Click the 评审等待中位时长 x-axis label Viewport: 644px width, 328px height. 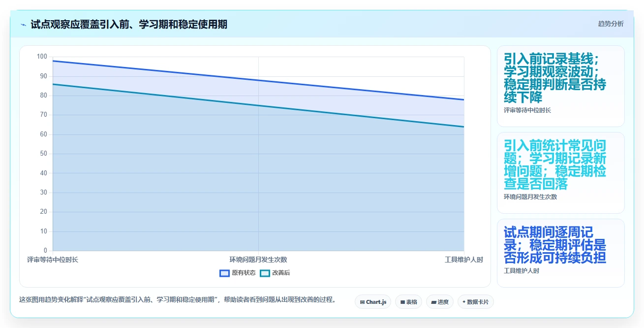(53, 260)
